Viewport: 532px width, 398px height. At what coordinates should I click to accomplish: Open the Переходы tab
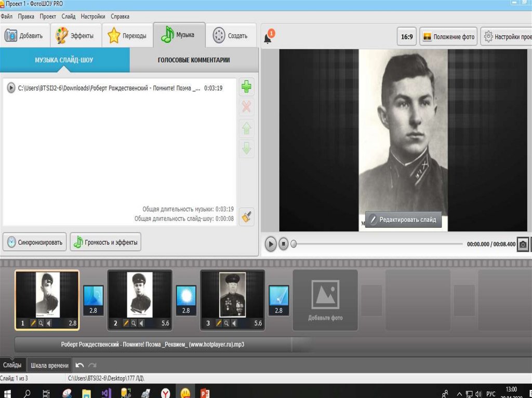pyautogui.click(x=128, y=36)
